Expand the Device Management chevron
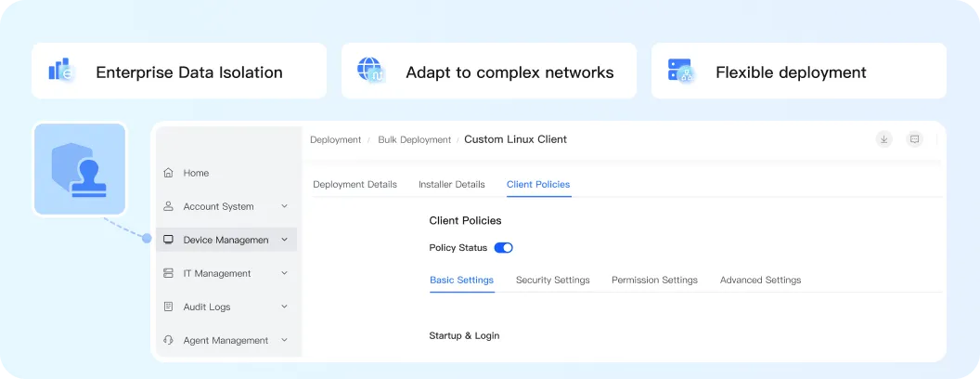The image size is (980, 379). [284, 240]
